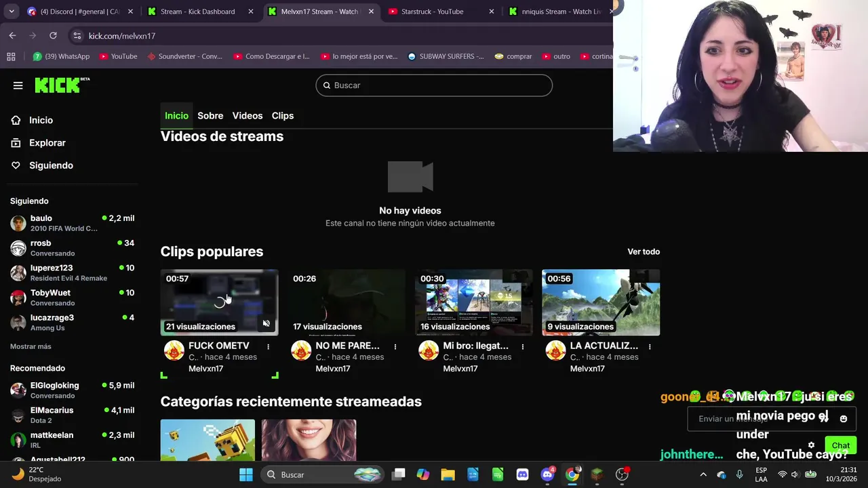Open the WhatsApp bookmark
This screenshot has height=488, width=868.
click(x=61, y=56)
